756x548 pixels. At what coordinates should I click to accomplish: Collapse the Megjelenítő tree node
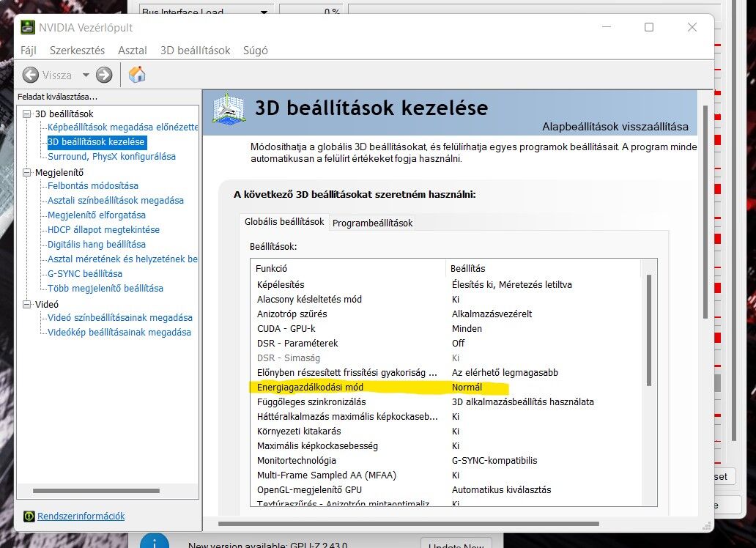(x=27, y=172)
